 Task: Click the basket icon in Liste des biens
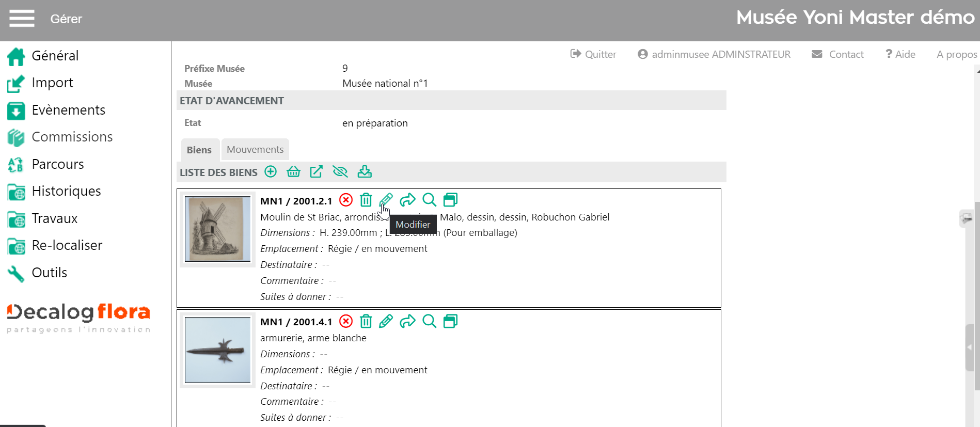coord(293,172)
